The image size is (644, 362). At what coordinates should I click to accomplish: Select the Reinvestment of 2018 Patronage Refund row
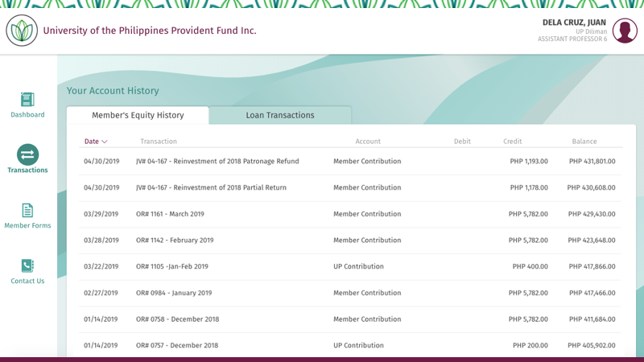point(349,162)
